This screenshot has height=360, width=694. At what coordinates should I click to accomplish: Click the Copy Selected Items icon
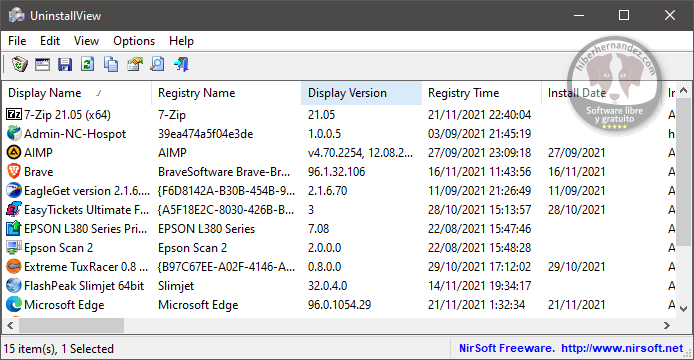click(x=111, y=65)
